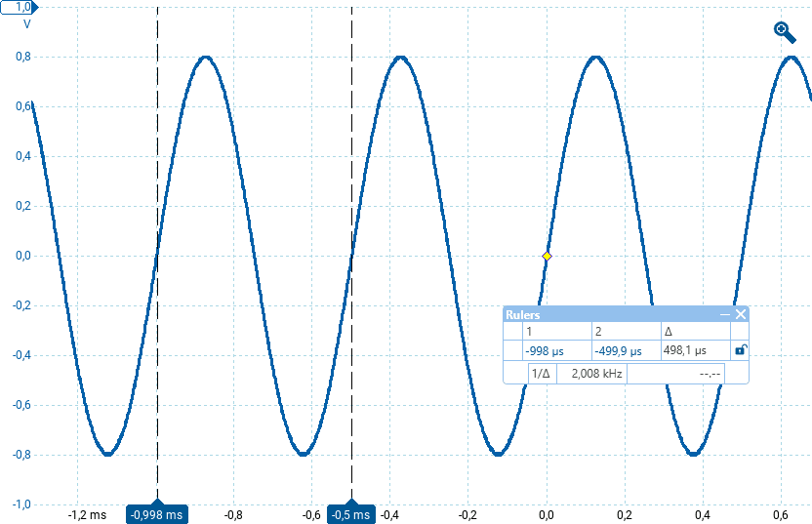Close the Rulers panel

(741, 314)
